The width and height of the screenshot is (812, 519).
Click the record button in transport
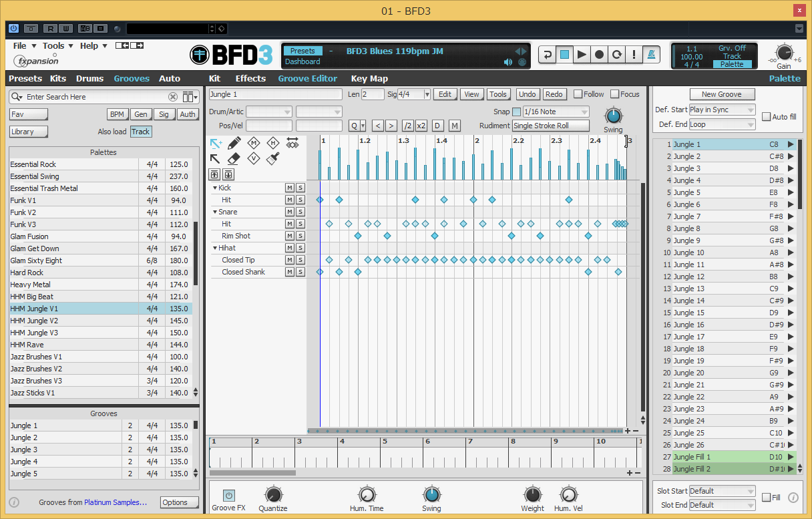(600, 55)
